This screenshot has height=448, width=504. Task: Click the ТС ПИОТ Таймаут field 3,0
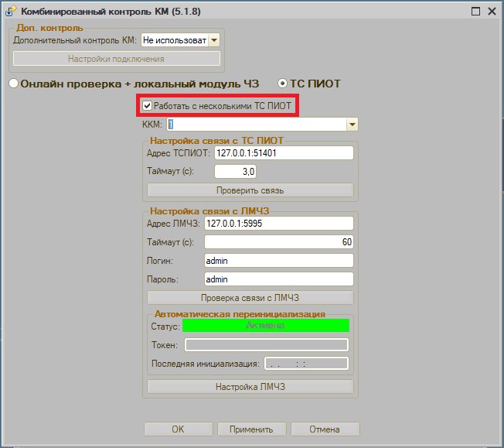pyautogui.click(x=235, y=171)
